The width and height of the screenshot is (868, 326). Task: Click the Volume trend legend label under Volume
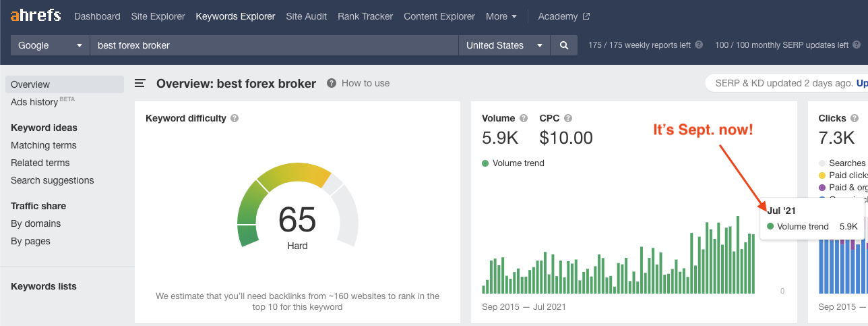point(518,163)
